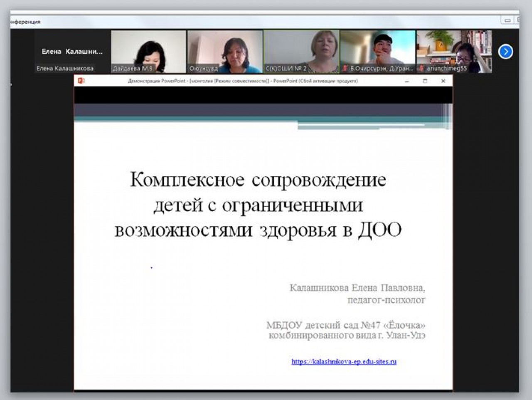Click the muted microphone icon beside ariunchimeg55
The width and height of the screenshot is (532, 400).
tap(421, 68)
